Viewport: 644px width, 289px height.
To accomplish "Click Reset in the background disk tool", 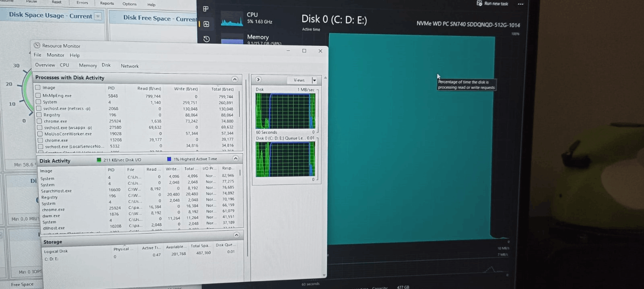I will click(57, 2).
